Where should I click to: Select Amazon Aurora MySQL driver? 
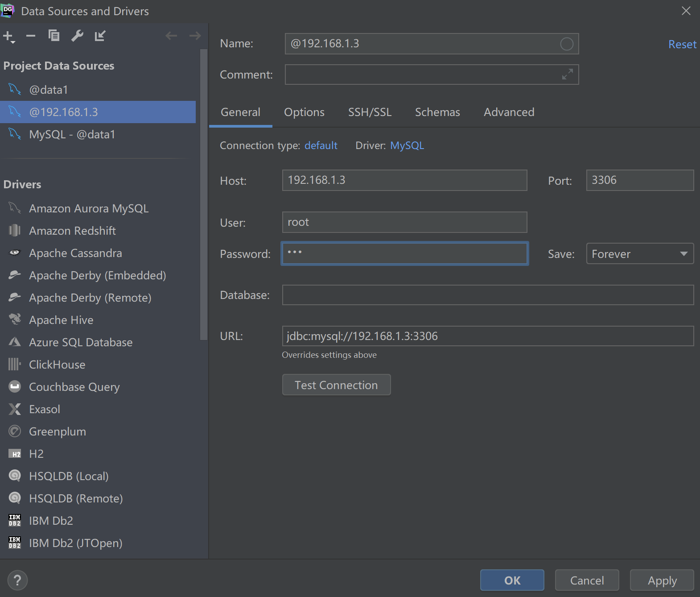click(98, 208)
